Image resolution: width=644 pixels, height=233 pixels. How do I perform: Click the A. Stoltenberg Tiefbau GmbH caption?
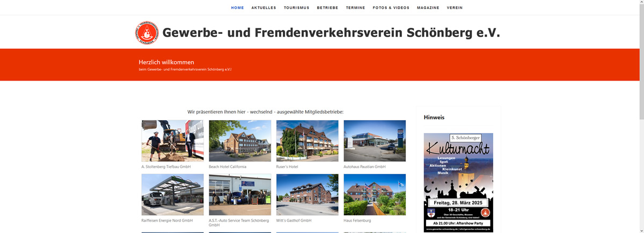(x=166, y=167)
